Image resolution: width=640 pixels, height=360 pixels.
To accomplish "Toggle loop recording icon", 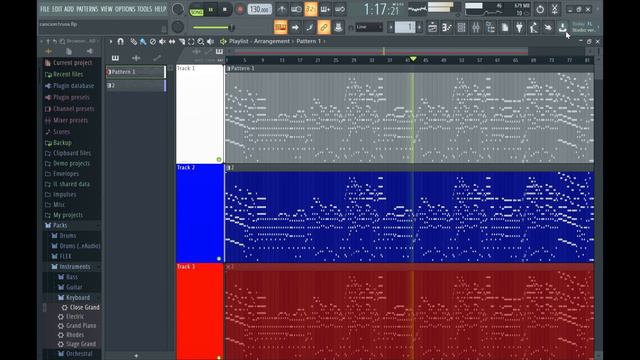I will point(340,9).
